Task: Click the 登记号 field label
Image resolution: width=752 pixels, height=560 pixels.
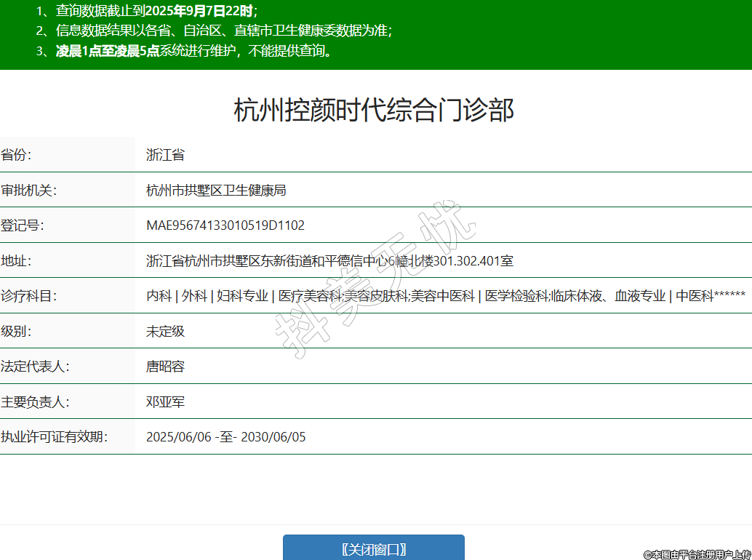Action: 23,225
